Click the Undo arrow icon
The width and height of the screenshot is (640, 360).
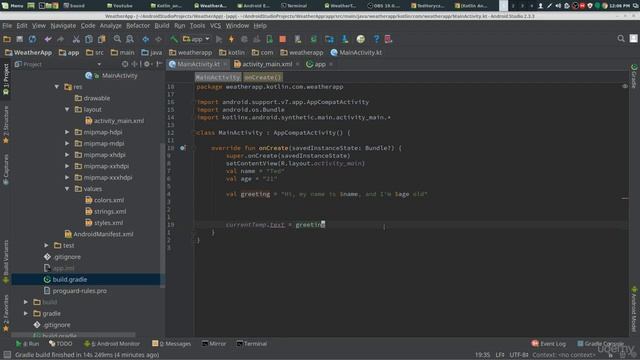tap(48, 39)
